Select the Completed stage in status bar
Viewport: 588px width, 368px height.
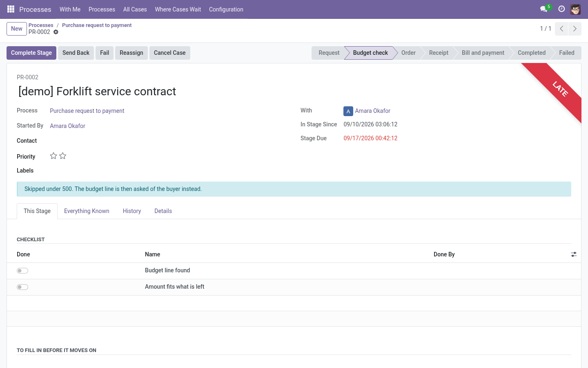[x=531, y=53]
